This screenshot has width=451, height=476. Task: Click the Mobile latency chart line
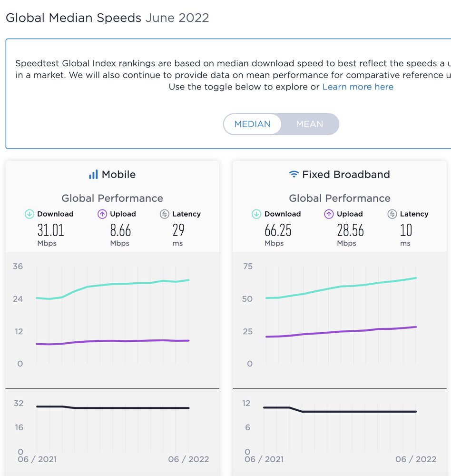(x=124, y=408)
